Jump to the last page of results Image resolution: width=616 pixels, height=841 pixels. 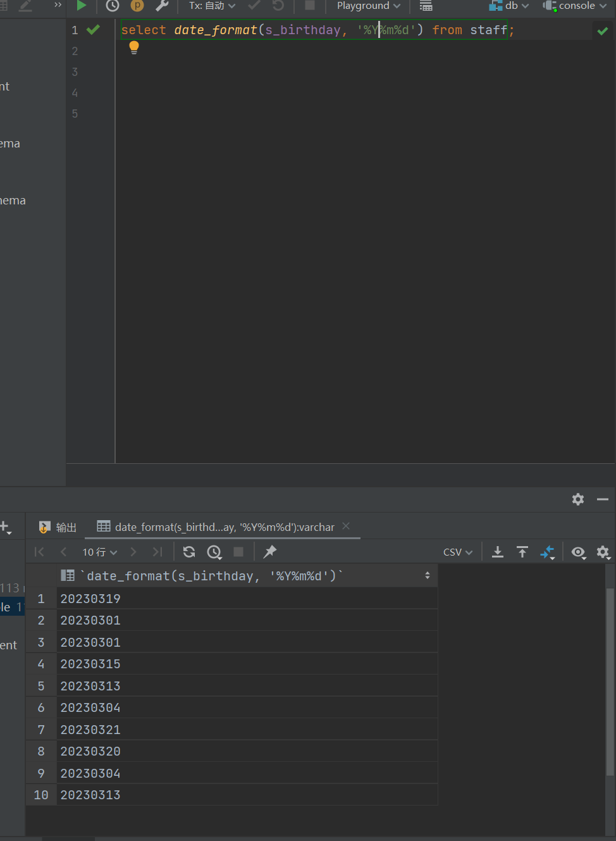tap(157, 552)
